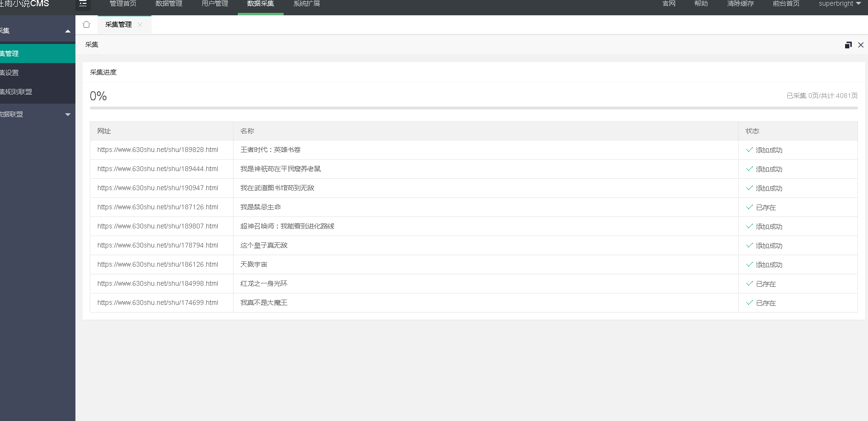Collapse the 采集 sidebar group arrow

click(68, 31)
